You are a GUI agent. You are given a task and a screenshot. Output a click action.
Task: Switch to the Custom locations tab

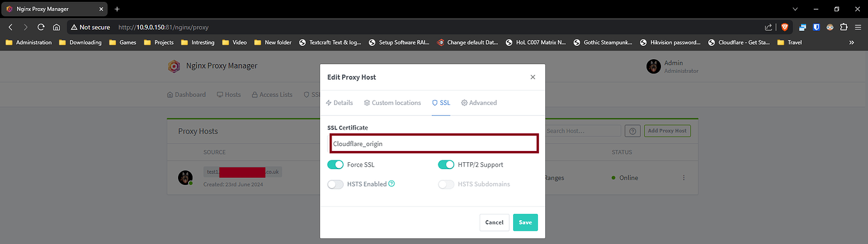pos(392,103)
